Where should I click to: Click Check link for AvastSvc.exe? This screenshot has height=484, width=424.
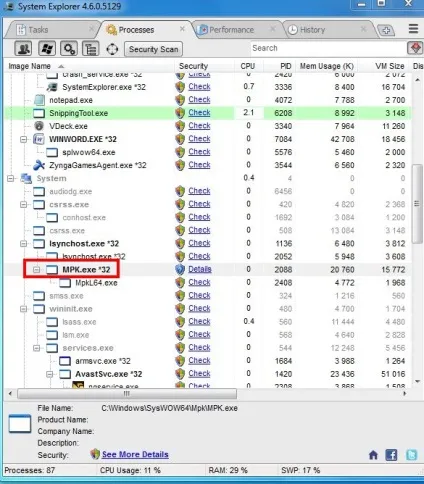(x=199, y=374)
